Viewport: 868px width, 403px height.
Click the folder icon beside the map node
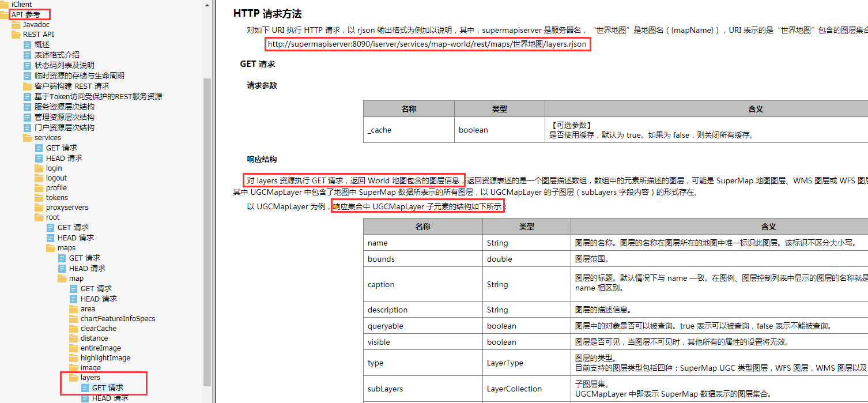[62, 278]
